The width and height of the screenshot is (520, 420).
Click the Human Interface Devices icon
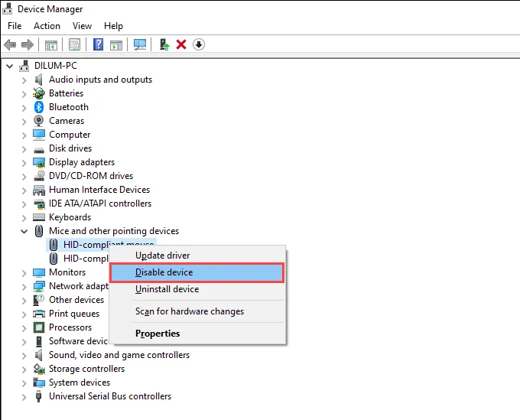[39, 190]
